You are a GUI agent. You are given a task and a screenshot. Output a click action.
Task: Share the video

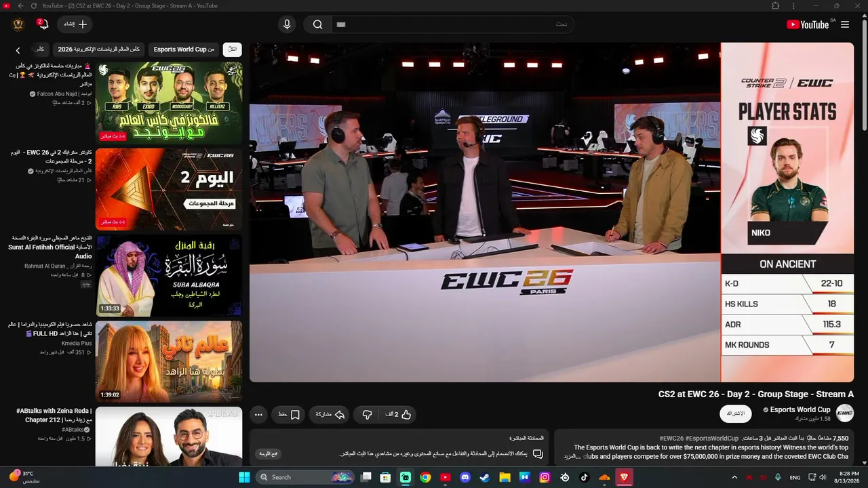330,414
